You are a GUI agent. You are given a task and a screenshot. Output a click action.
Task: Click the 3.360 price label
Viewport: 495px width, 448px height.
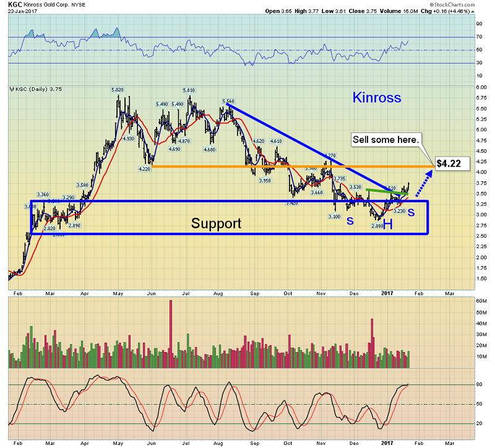coord(43,194)
